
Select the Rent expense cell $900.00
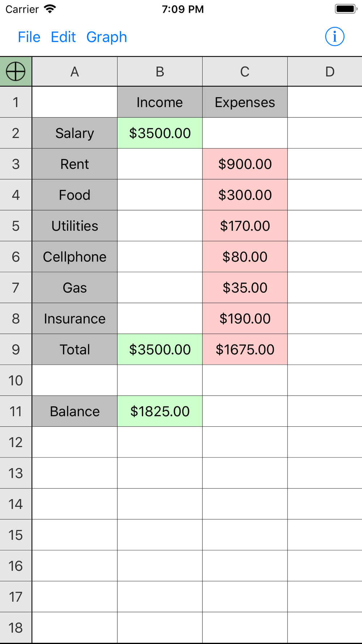click(x=245, y=164)
